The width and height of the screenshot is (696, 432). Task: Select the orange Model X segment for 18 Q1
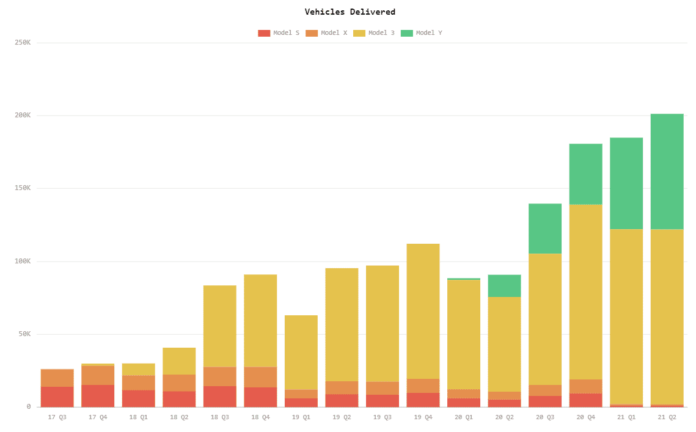138,383
